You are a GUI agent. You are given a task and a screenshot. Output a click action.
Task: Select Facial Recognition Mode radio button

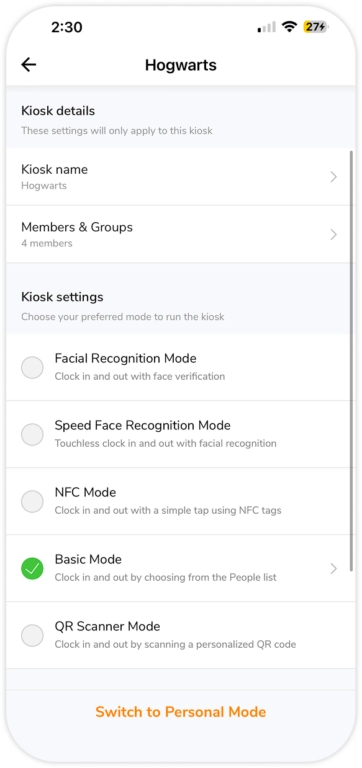point(32,367)
